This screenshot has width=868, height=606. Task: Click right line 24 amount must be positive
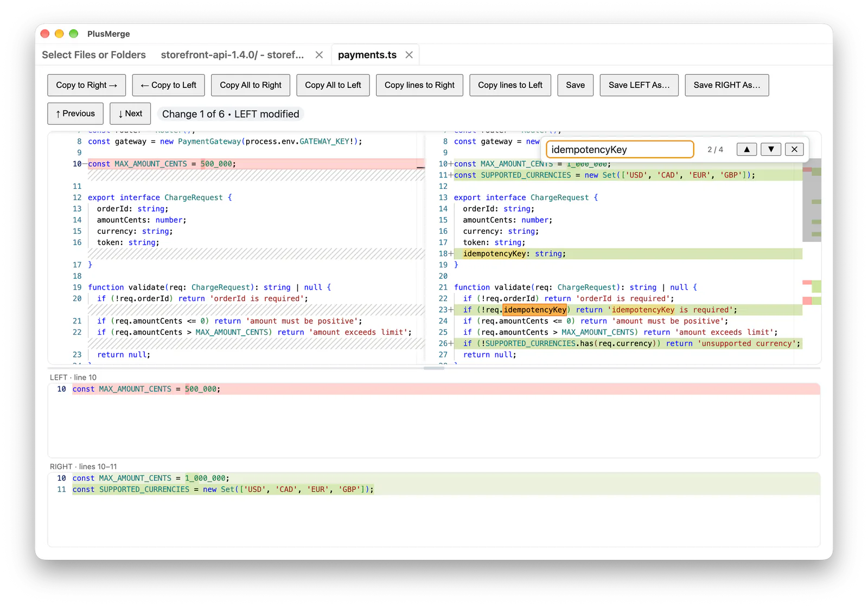[x=596, y=321]
